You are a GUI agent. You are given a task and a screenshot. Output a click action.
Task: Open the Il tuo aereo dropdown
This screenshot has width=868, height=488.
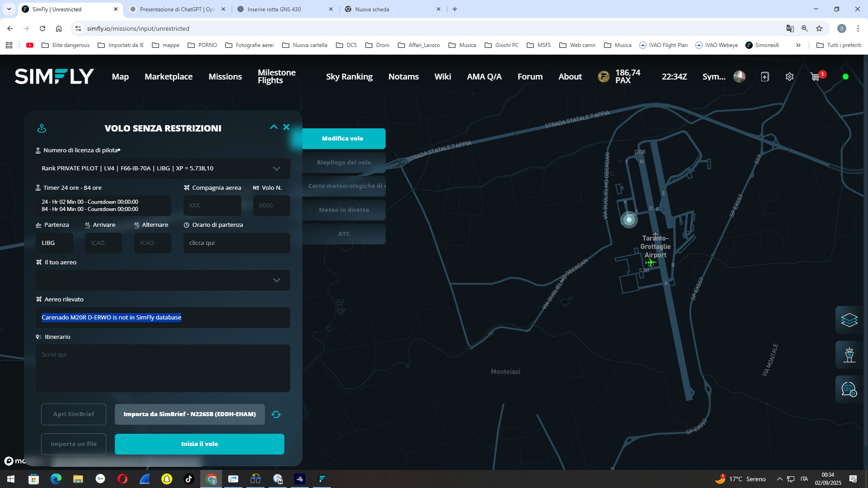[x=276, y=280]
